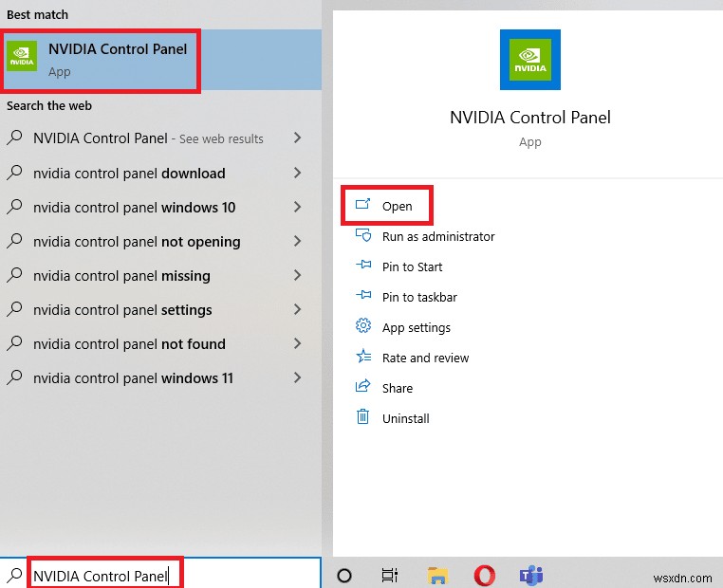Choose Pin to taskbar
The height and width of the screenshot is (588, 723).
tap(419, 297)
